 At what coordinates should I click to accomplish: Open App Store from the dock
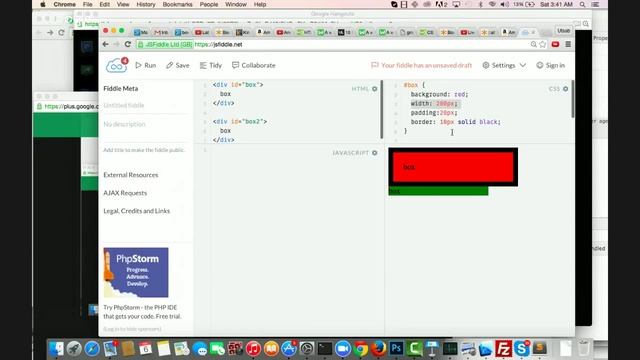(x=289, y=349)
